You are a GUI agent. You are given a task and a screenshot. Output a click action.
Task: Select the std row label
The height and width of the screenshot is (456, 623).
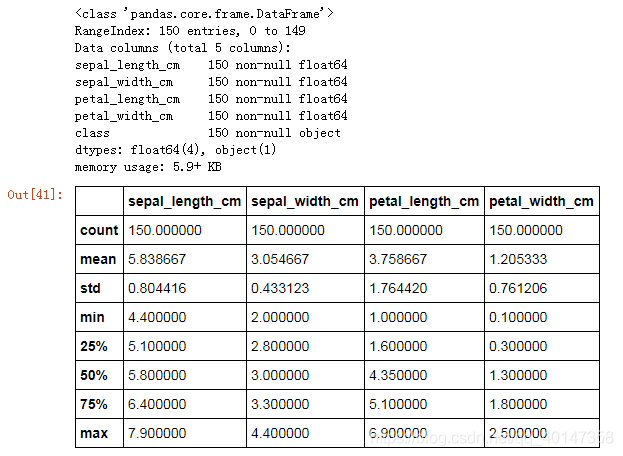coord(90,288)
